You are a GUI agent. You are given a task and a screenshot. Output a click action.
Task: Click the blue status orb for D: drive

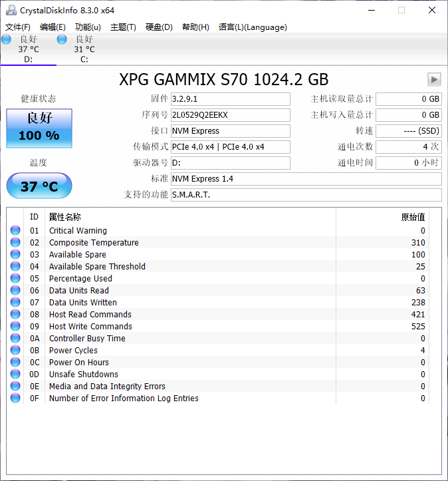[6, 39]
